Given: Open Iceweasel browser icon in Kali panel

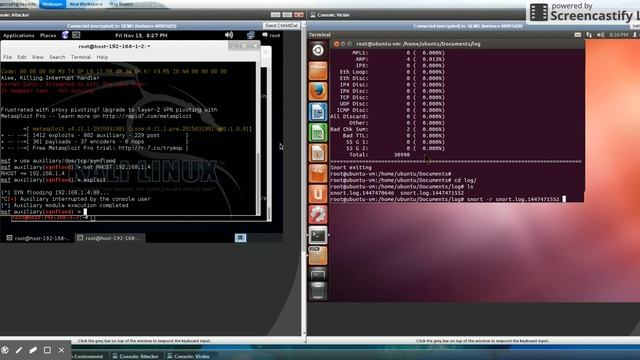Looking at the screenshot, I should click(x=65, y=35).
